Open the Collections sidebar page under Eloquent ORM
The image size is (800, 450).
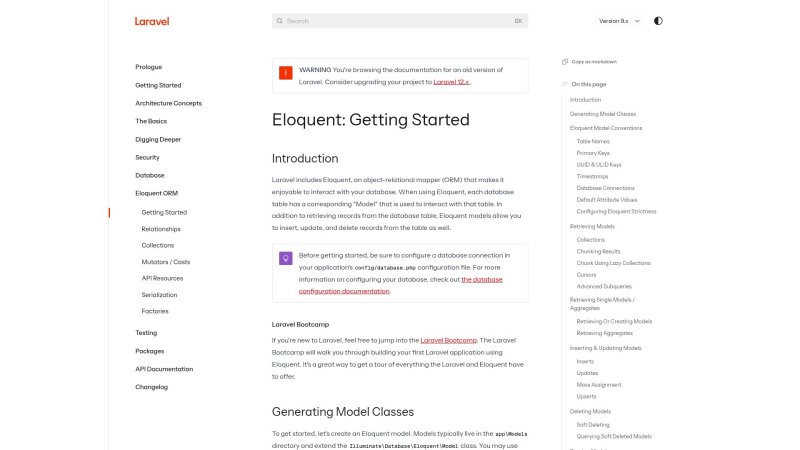coord(158,245)
